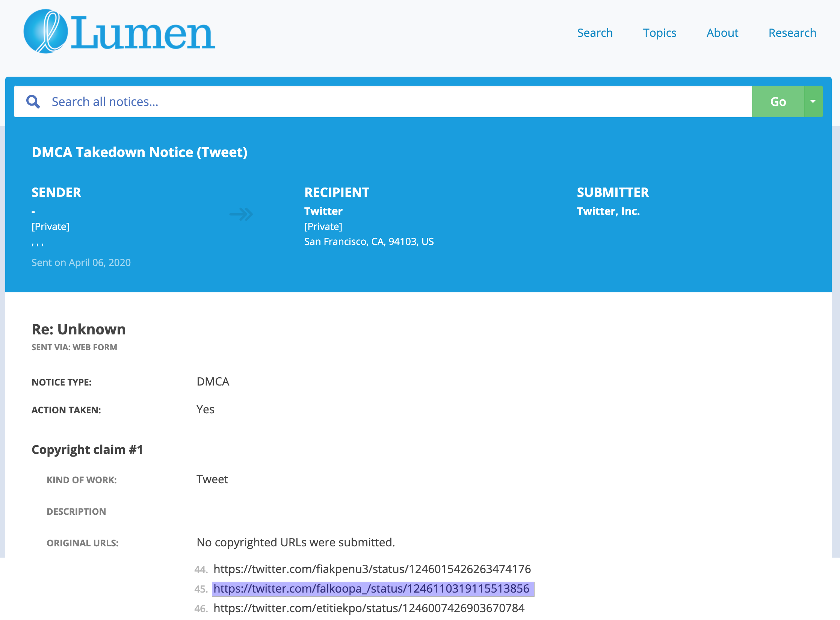Click the SUBMITTER heading
Screen dimensions: 840x620
(x=613, y=192)
